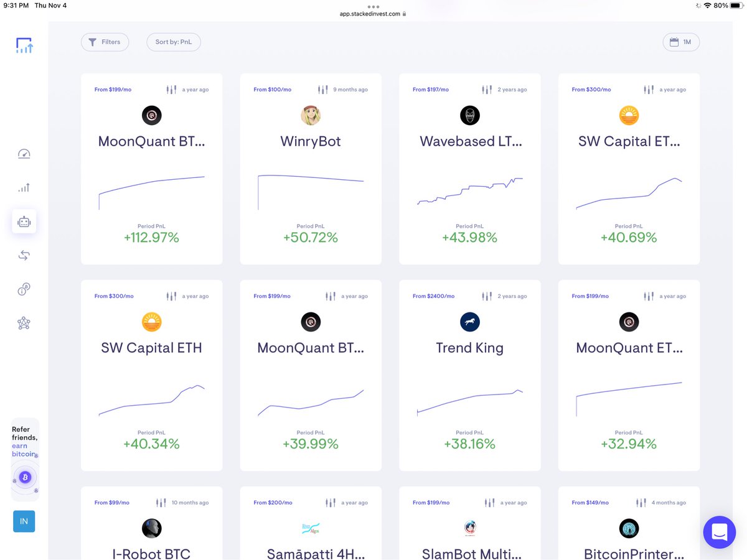The width and height of the screenshot is (747, 560).
Task: Click the IN account avatar
Action: coord(24,521)
